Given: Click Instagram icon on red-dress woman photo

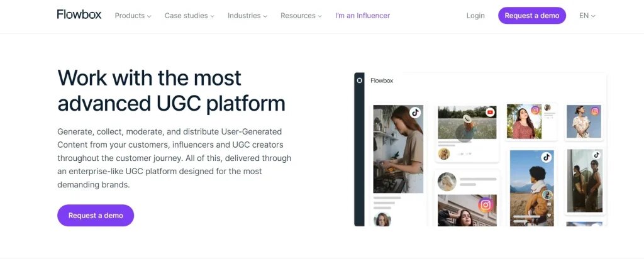Looking at the screenshot, I should (535, 110).
